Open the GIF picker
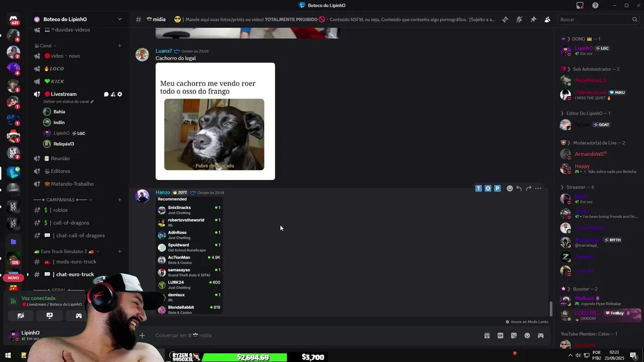Screen dimensions: 644x362 click(500, 335)
